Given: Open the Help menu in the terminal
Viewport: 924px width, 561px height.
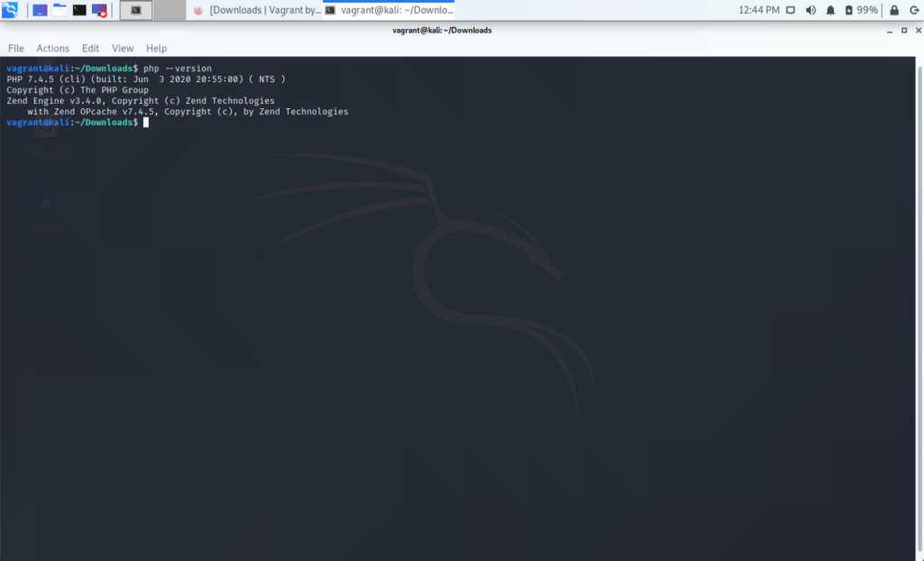Looking at the screenshot, I should click(155, 48).
